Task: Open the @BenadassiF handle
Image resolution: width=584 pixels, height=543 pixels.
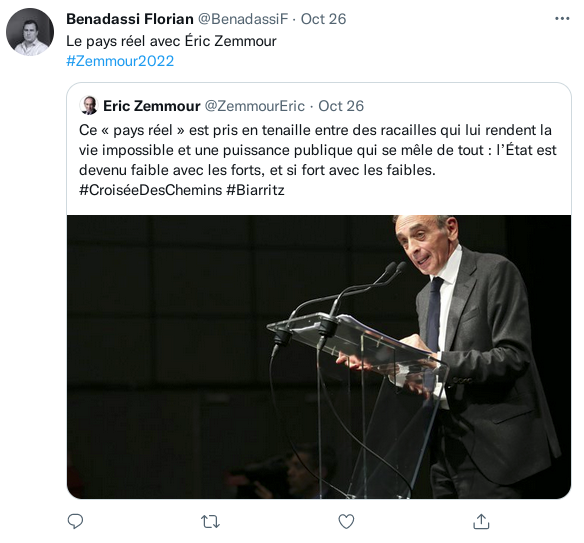Action: pyautogui.click(x=243, y=19)
